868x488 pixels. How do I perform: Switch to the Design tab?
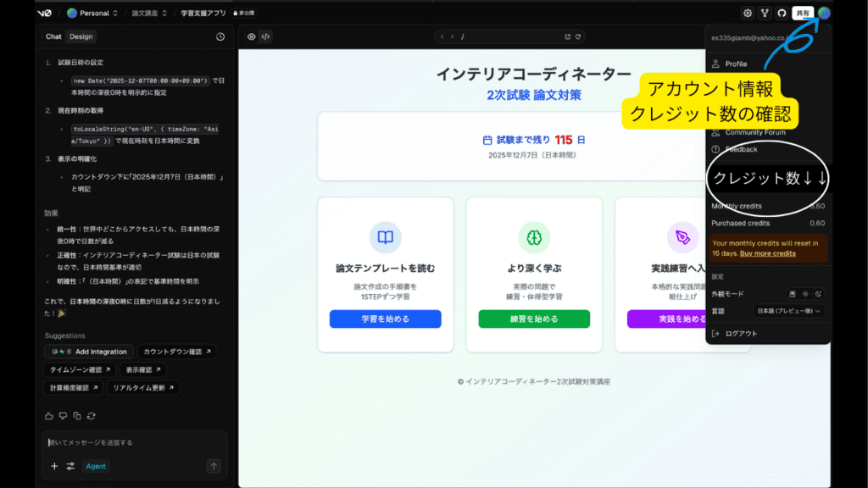[x=81, y=36]
